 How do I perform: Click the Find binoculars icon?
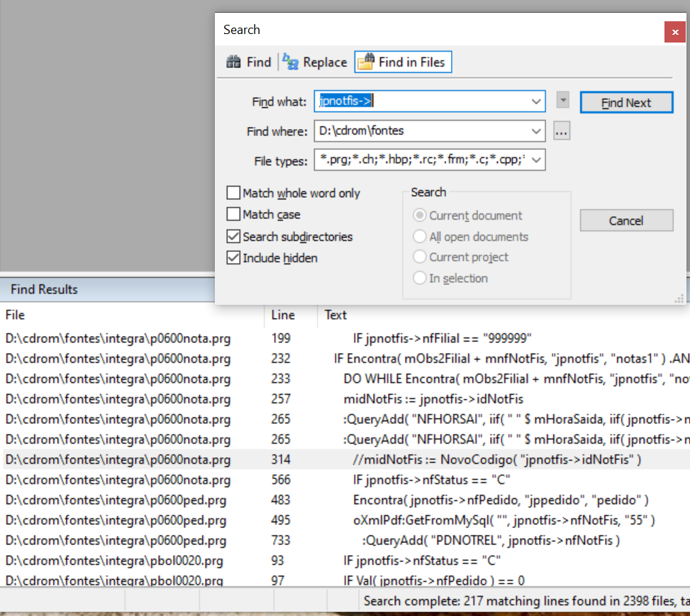pyautogui.click(x=233, y=62)
